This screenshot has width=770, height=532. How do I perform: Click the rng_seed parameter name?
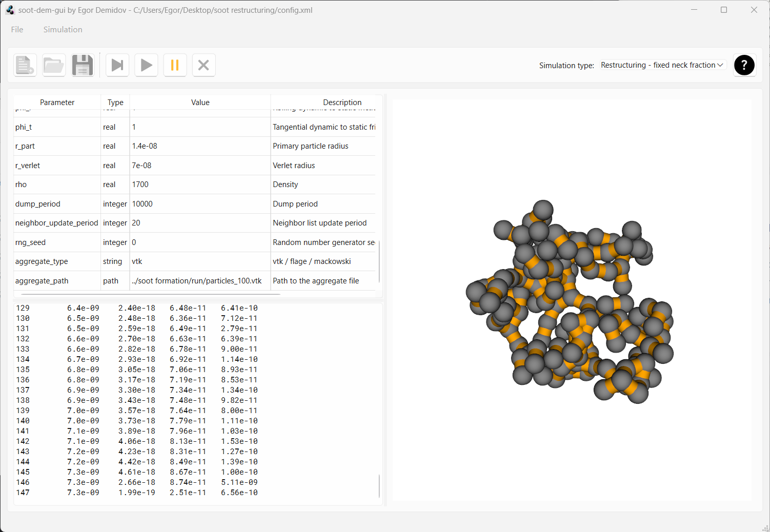coord(30,242)
